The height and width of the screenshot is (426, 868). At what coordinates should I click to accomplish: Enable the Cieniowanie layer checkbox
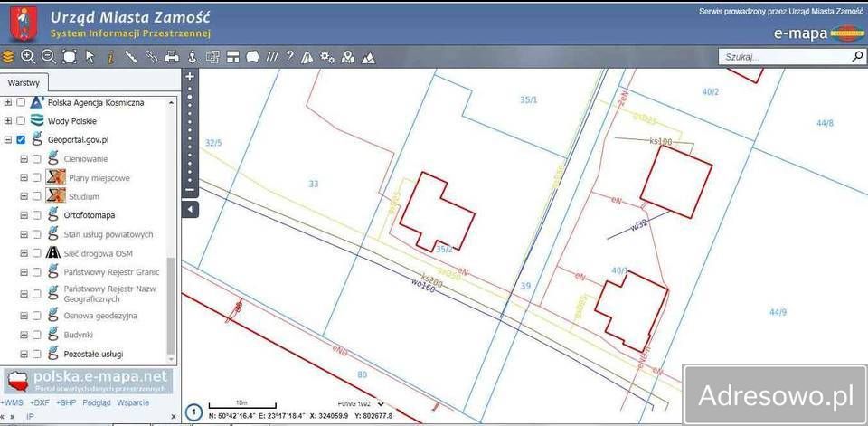pyautogui.click(x=36, y=159)
